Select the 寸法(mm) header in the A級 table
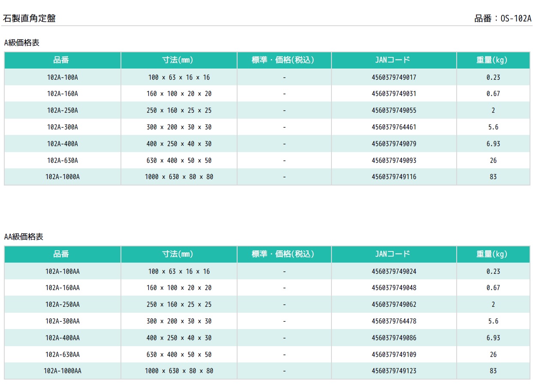Image resolution: width=533 pixels, height=392 pixels. [178, 60]
